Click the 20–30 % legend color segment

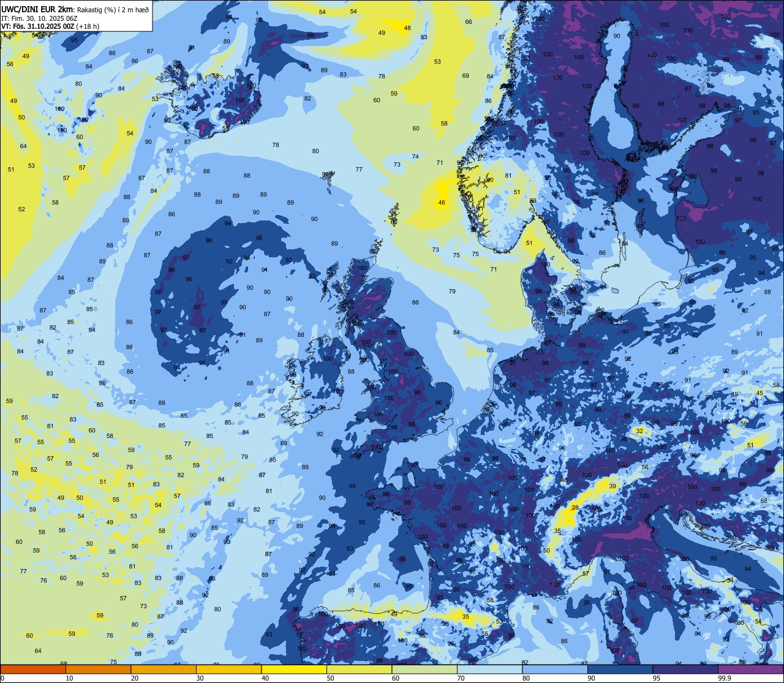164,669
